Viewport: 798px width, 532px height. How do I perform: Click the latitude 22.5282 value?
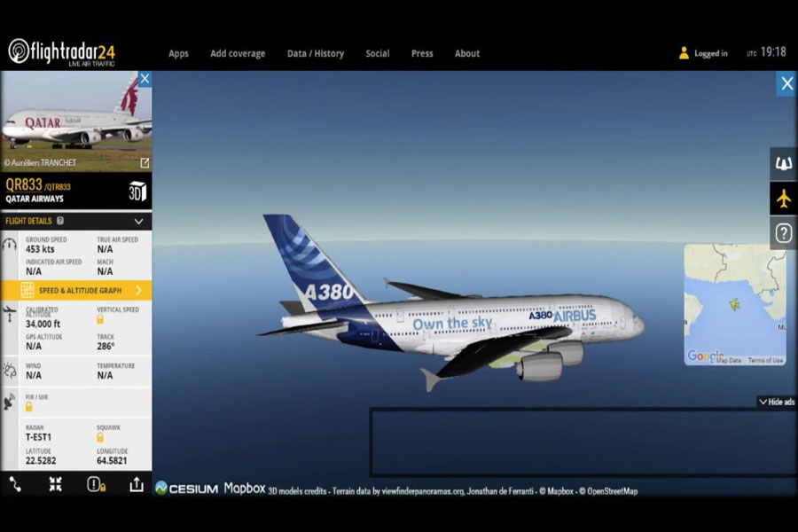[x=41, y=461]
